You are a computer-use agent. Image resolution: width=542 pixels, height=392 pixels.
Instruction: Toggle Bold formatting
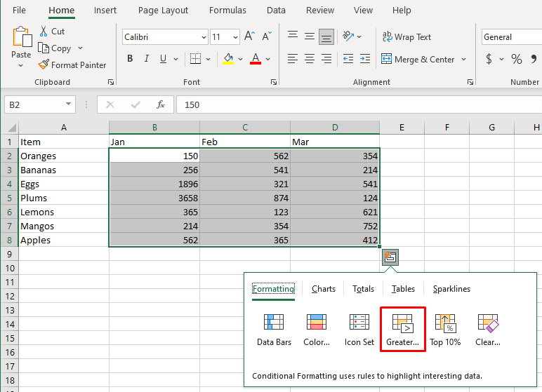pyautogui.click(x=130, y=59)
